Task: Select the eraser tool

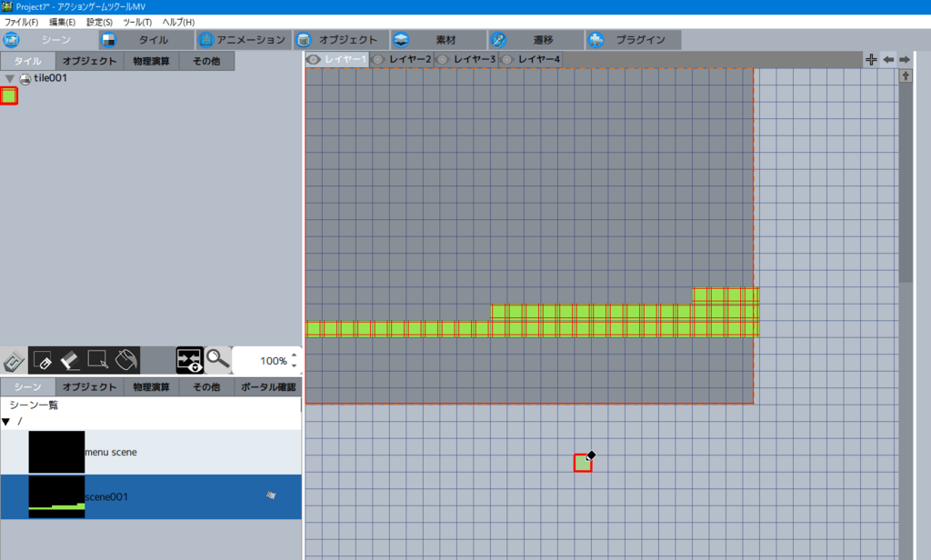Action: coord(69,361)
